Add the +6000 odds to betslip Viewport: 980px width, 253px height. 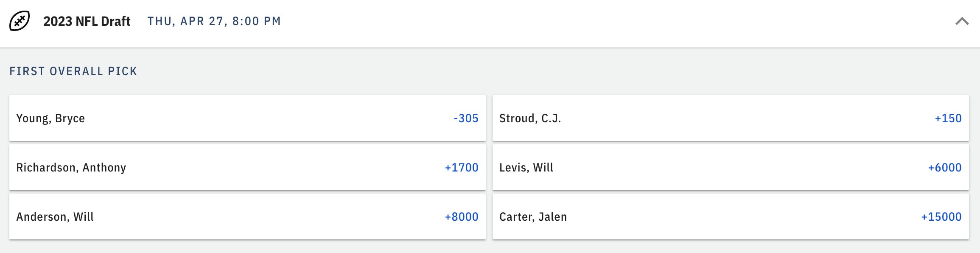click(944, 168)
